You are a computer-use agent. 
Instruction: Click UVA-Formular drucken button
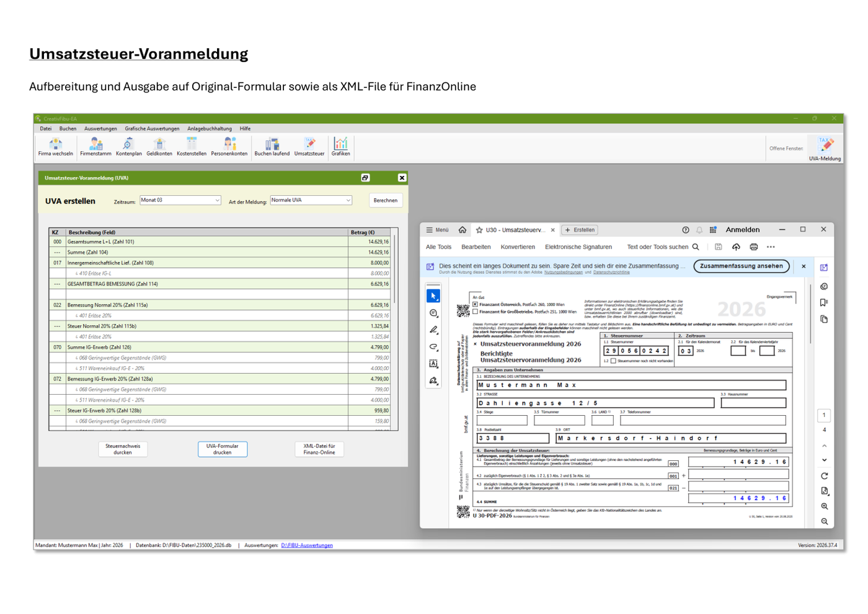click(223, 449)
